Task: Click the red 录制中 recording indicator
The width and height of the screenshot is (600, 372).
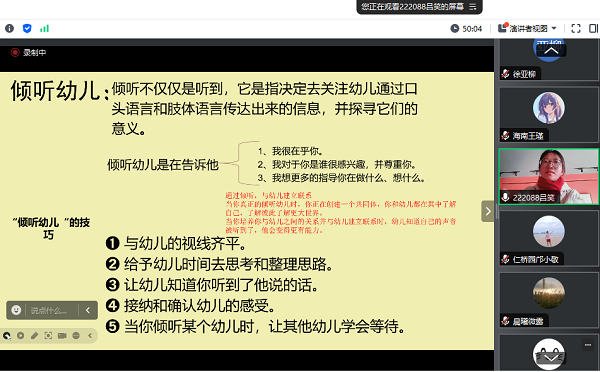Action: click(x=29, y=52)
